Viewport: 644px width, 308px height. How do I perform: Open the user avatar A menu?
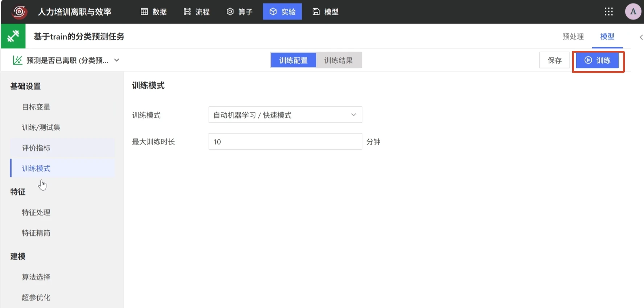tap(633, 12)
